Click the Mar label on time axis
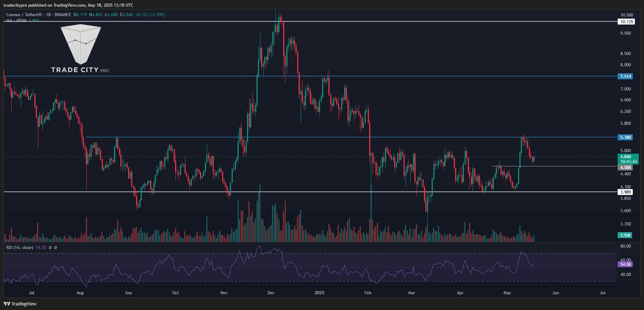The height and width of the screenshot is (310, 644). (x=412, y=293)
